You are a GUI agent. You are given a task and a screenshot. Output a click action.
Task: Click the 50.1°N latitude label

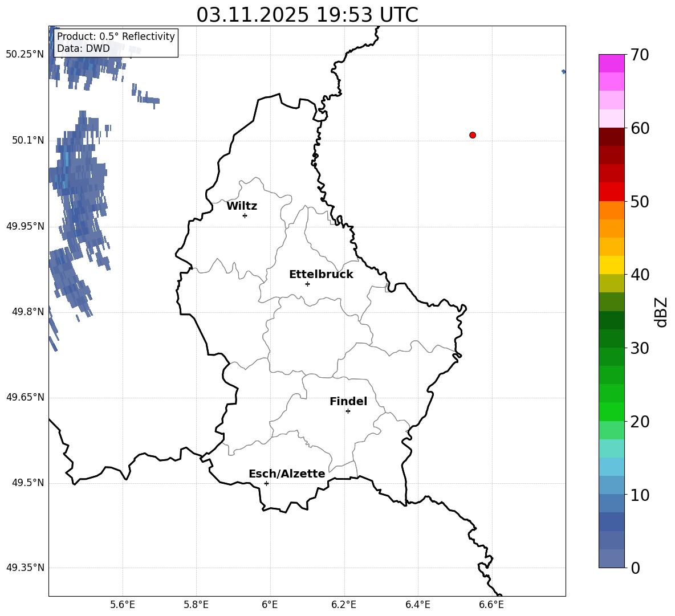tap(28, 140)
